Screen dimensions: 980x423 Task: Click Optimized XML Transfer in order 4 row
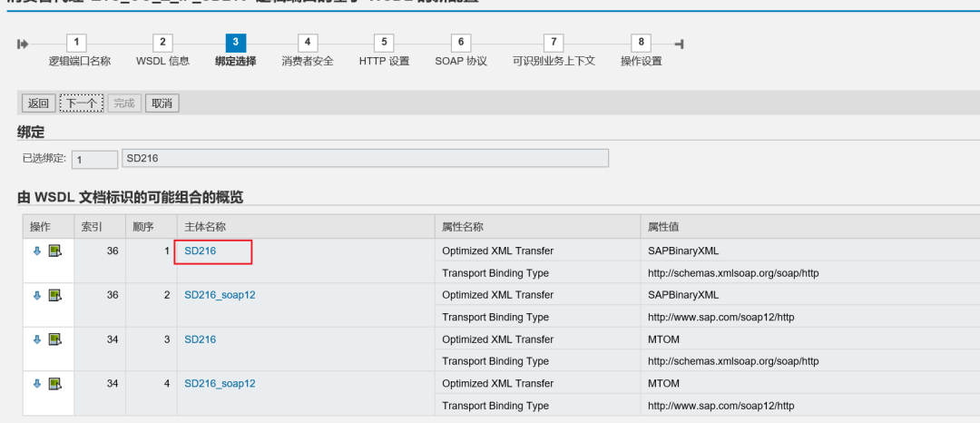(497, 383)
